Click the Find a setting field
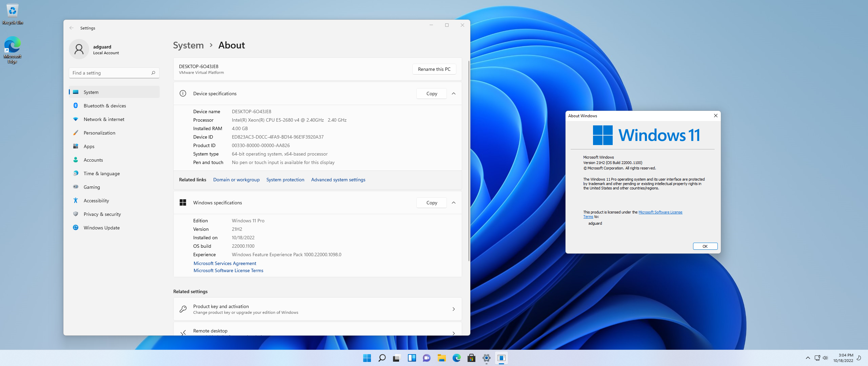 (114, 73)
